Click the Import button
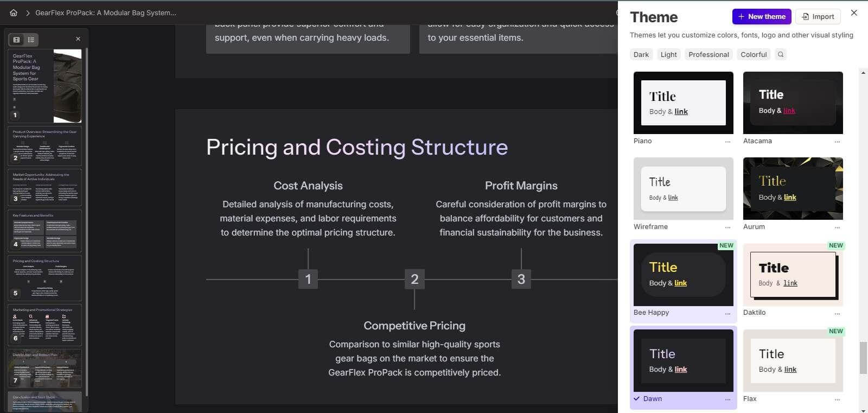 click(818, 16)
